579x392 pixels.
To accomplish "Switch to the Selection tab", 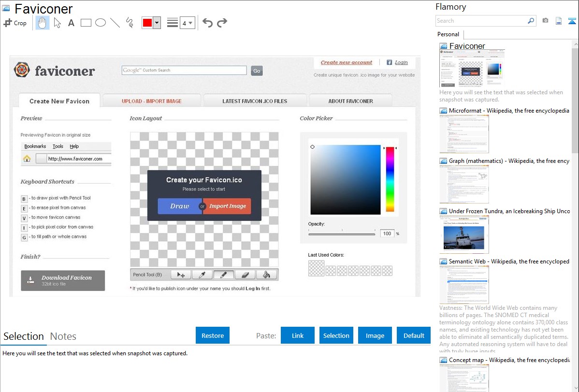I will [24, 336].
